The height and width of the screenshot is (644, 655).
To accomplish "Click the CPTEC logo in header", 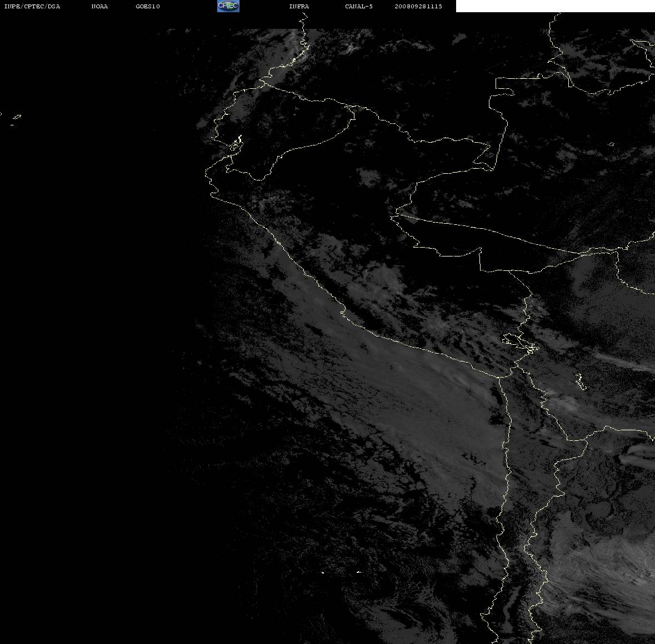I will click(x=228, y=6).
